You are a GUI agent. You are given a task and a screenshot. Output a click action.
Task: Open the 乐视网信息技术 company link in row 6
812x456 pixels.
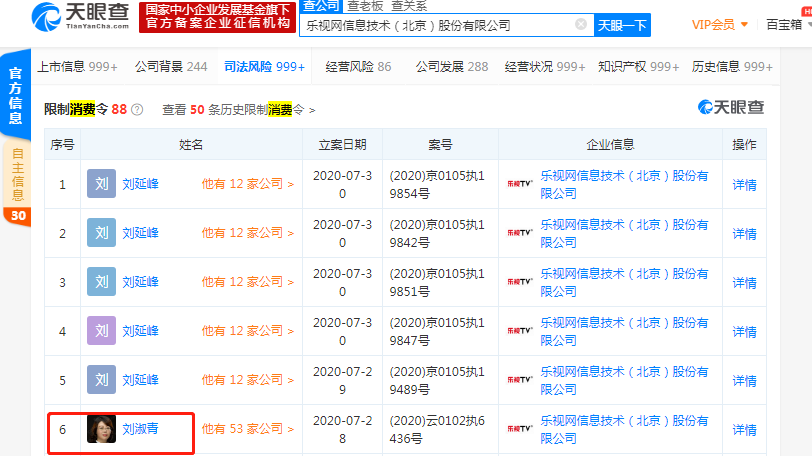pos(625,429)
